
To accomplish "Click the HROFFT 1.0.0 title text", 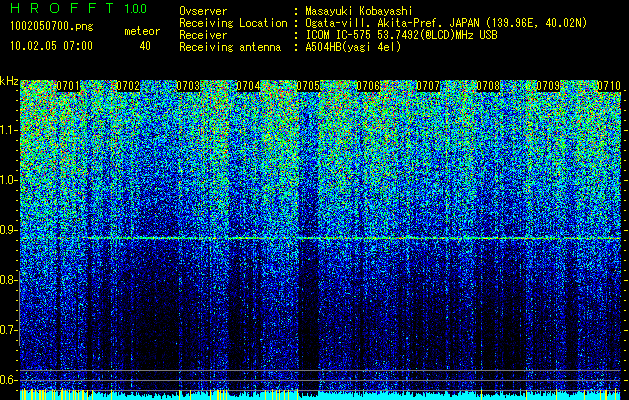I will 78,8.
